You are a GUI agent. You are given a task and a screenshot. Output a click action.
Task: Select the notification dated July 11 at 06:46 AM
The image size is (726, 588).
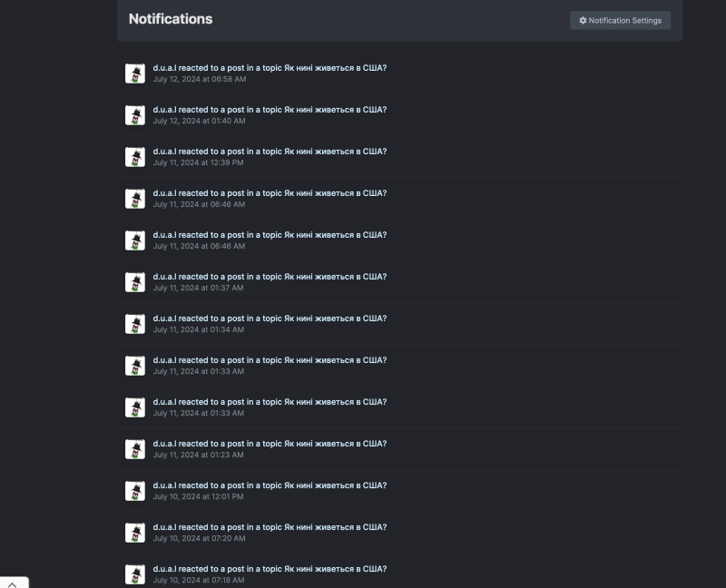tap(270, 192)
